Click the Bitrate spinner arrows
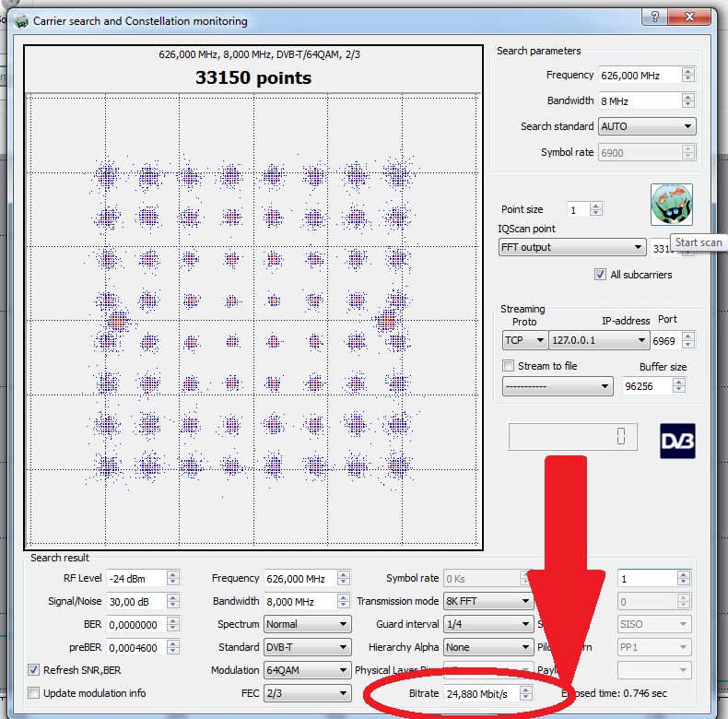 (525, 693)
